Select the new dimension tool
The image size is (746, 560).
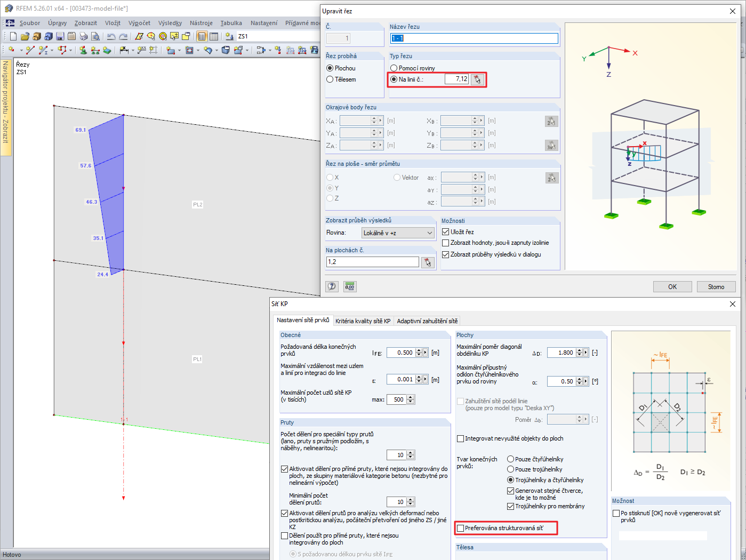[124, 50]
